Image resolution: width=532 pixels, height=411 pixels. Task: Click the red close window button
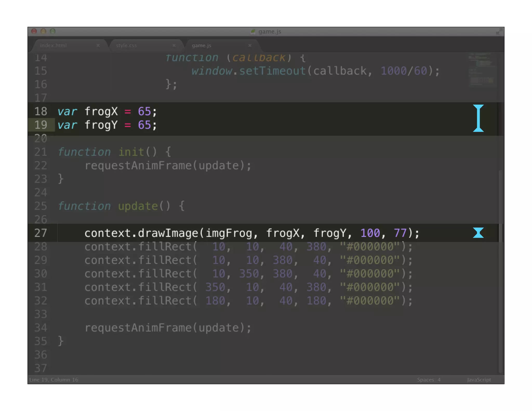[34, 31]
